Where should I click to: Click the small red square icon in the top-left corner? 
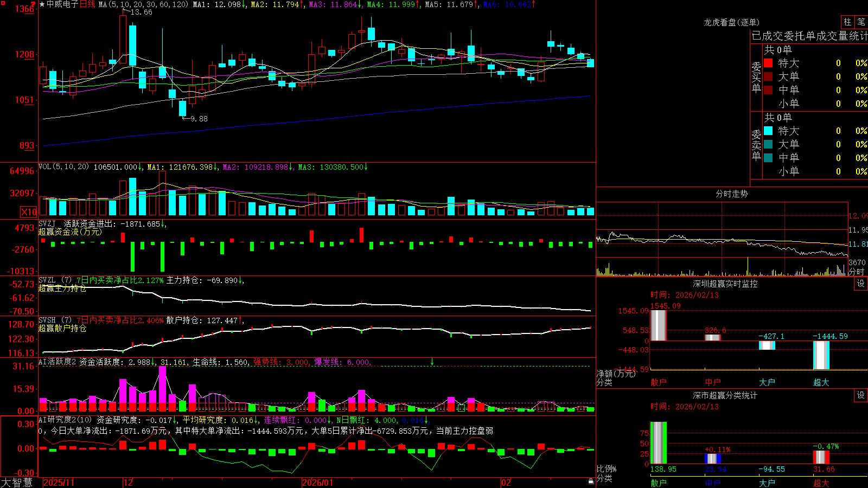tap(3, 3)
